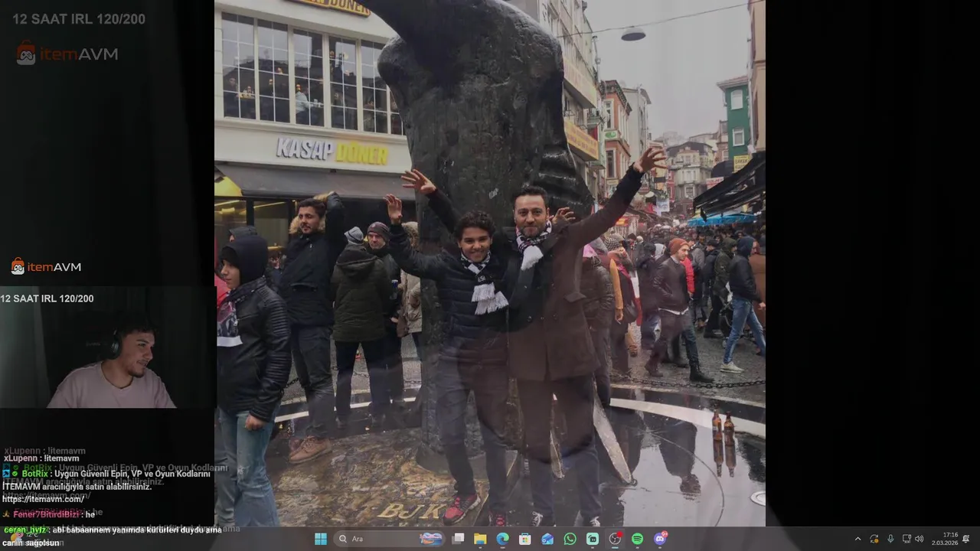Open Microsoft Store from the taskbar
Image resolution: width=980 pixels, height=551 pixels.
524,539
